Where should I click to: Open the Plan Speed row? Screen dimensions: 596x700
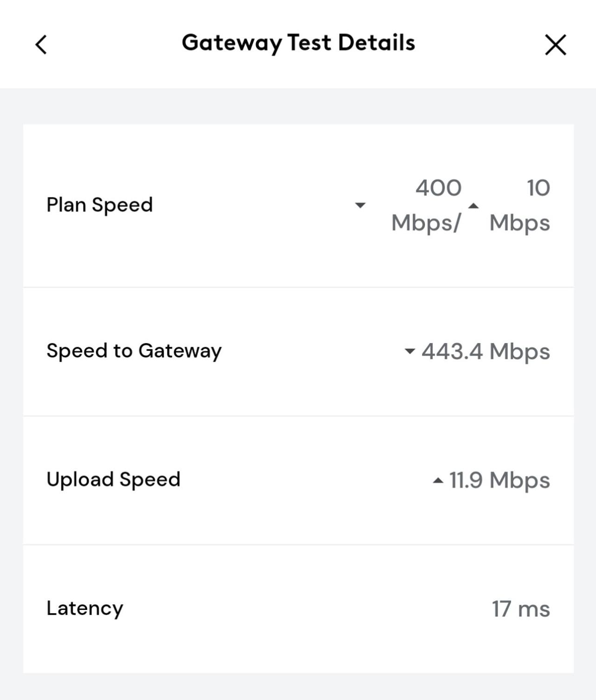pyautogui.click(x=298, y=206)
